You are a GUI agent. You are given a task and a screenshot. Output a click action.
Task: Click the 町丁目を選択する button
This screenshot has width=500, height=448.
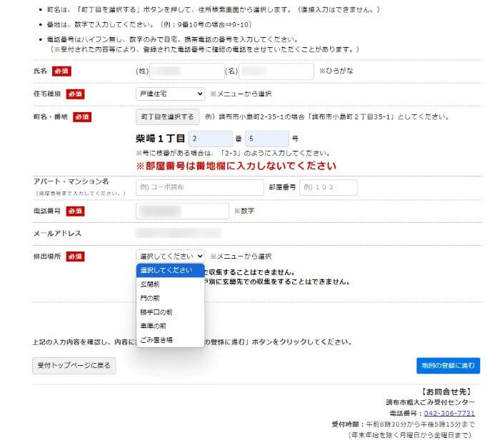[168, 116]
